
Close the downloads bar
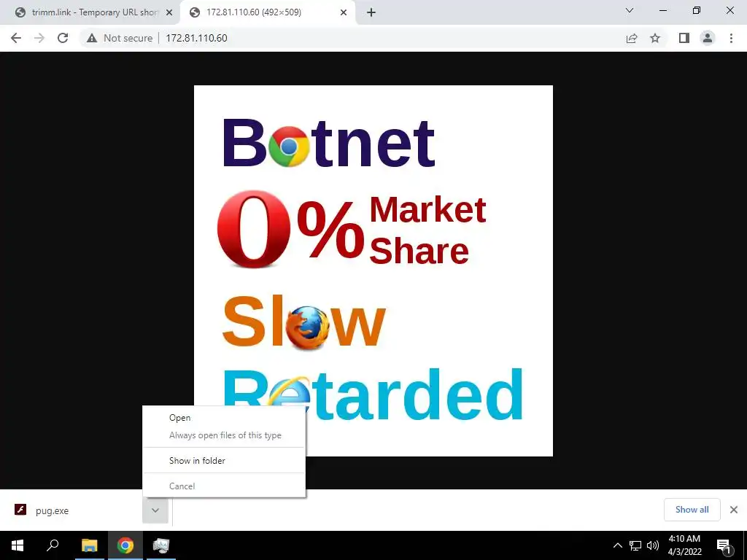pos(734,510)
